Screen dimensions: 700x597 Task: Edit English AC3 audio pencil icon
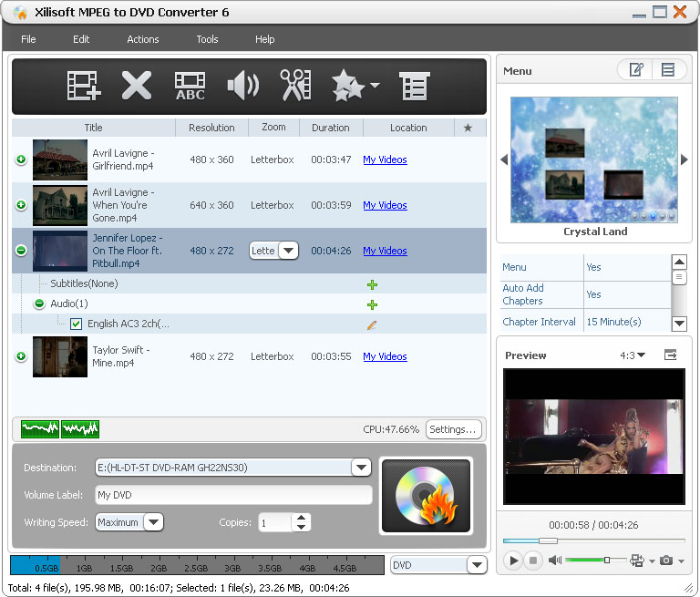(372, 325)
